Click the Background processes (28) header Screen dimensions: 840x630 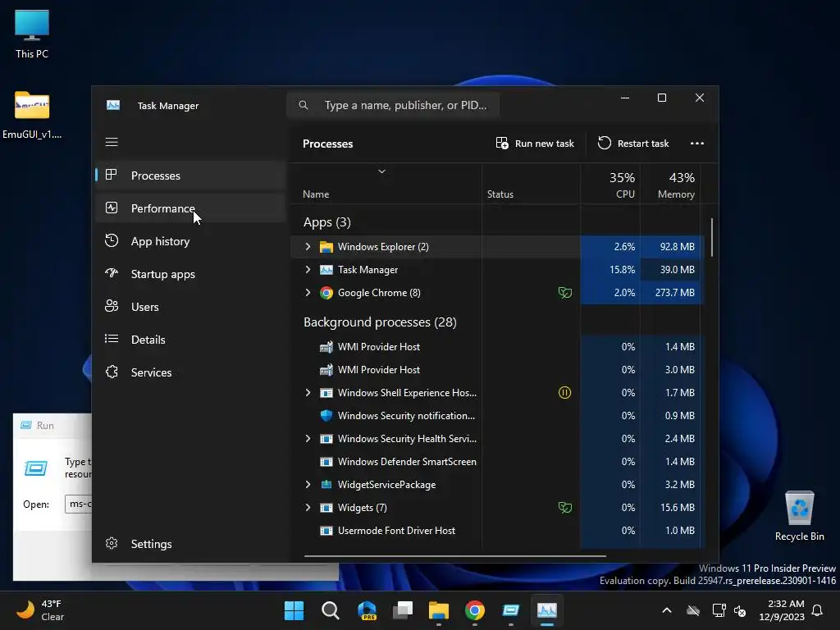380,322
